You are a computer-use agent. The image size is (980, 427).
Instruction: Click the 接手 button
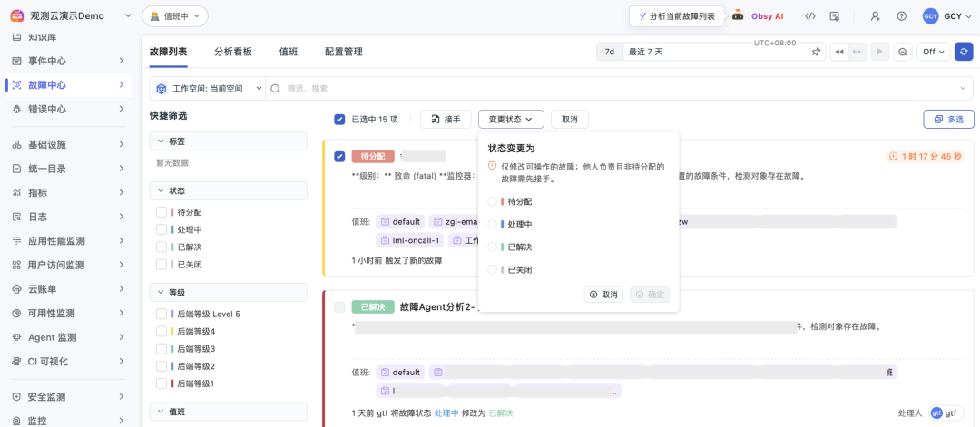click(446, 120)
